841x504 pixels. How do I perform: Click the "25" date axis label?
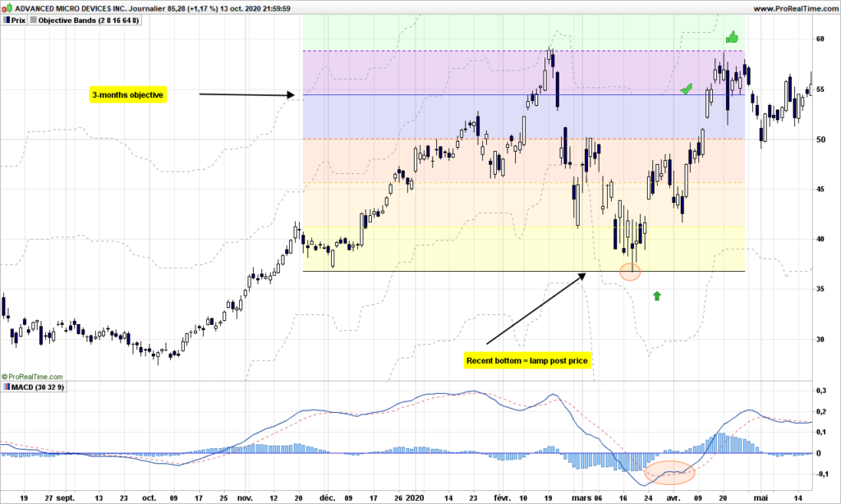click(x=223, y=497)
